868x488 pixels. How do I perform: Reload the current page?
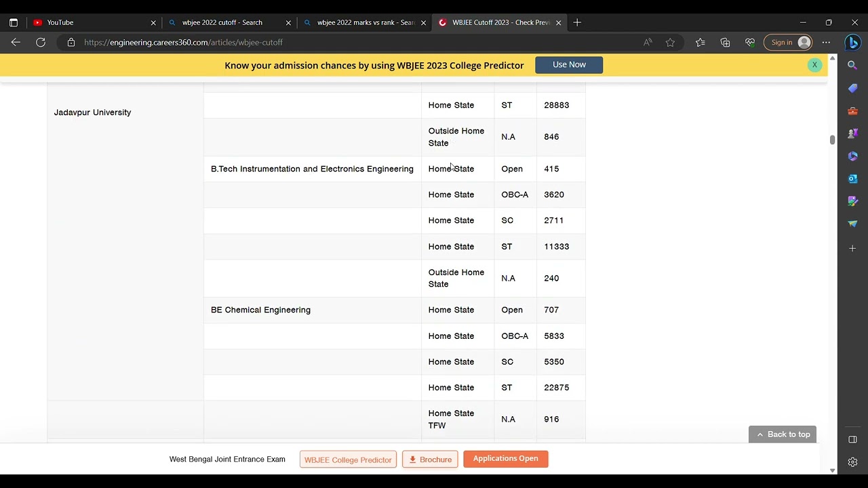click(41, 42)
